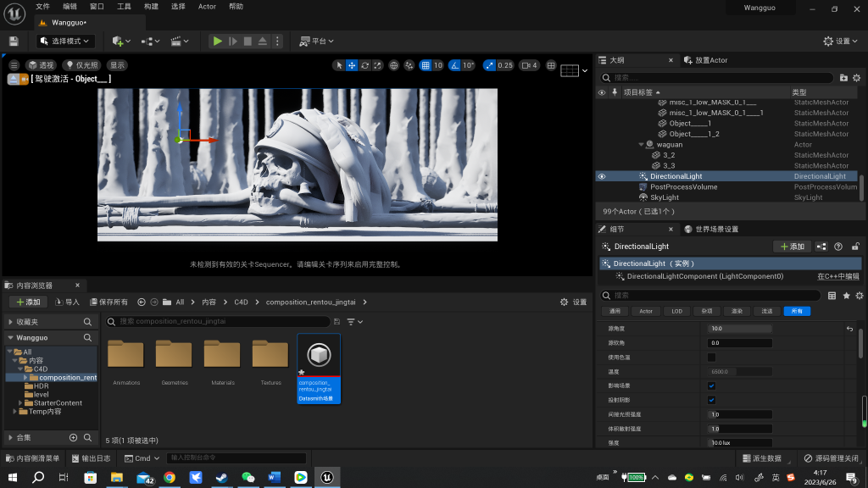The image size is (868, 488).
Task: Switch to the 放置Actor tab
Action: click(706, 60)
